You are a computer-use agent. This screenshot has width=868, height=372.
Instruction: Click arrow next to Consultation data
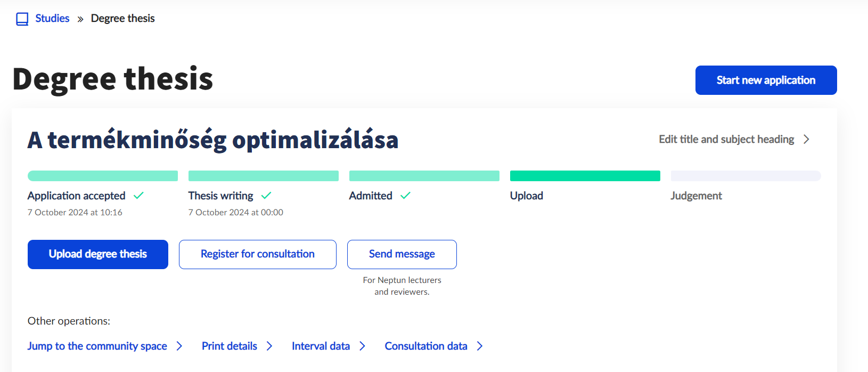pyautogui.click(x=480, y=346)
